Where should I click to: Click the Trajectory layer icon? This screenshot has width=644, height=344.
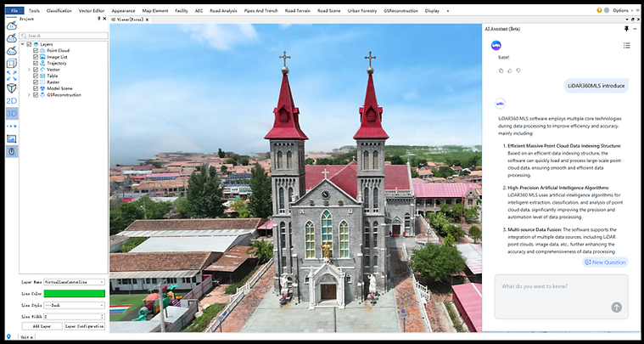[x=42, y=64]
